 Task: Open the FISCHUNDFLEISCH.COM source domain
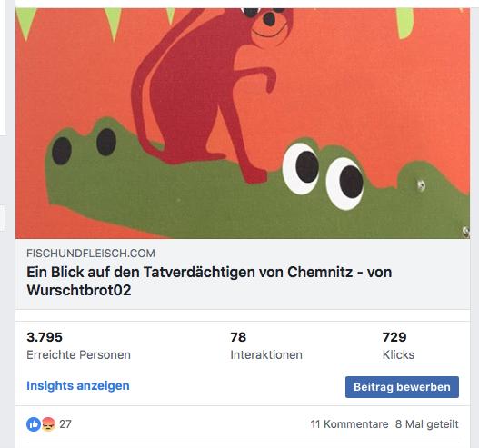91,254
